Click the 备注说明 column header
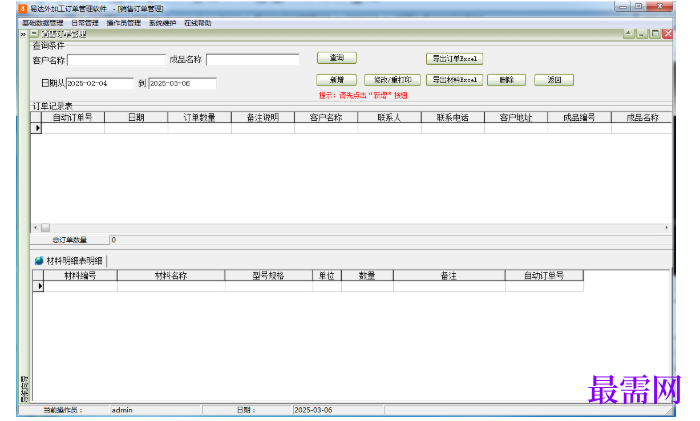Image resolution: width=700 pixels, height=421 pixels. click(263, 117)
